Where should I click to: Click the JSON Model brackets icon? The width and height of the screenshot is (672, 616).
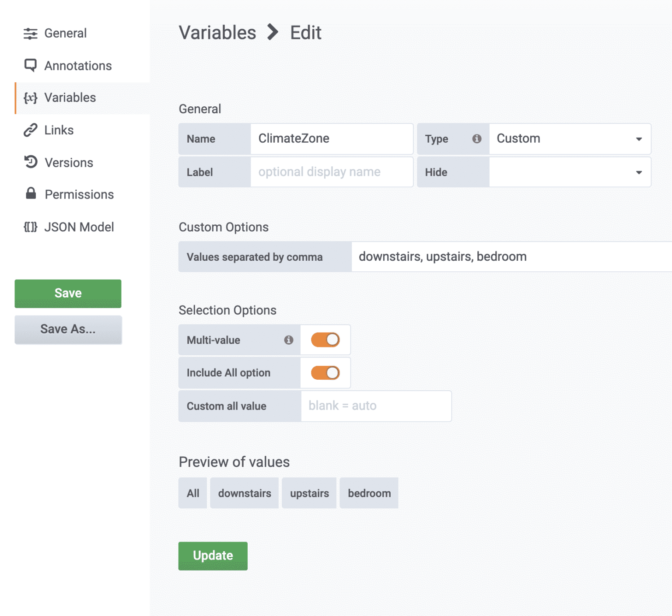coord(30,227)
